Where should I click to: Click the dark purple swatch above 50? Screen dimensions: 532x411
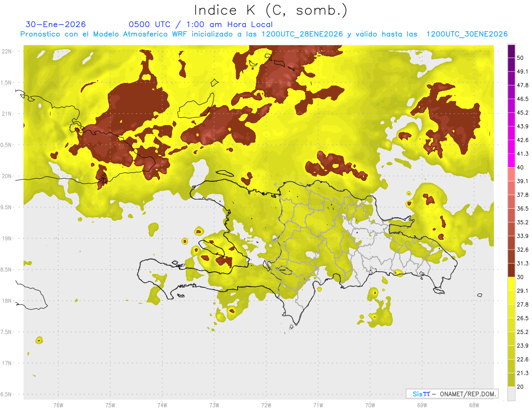[x=511, y=51]
